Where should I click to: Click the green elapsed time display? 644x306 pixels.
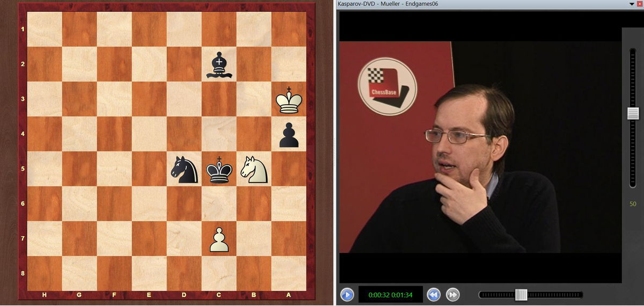pos(390,295)
